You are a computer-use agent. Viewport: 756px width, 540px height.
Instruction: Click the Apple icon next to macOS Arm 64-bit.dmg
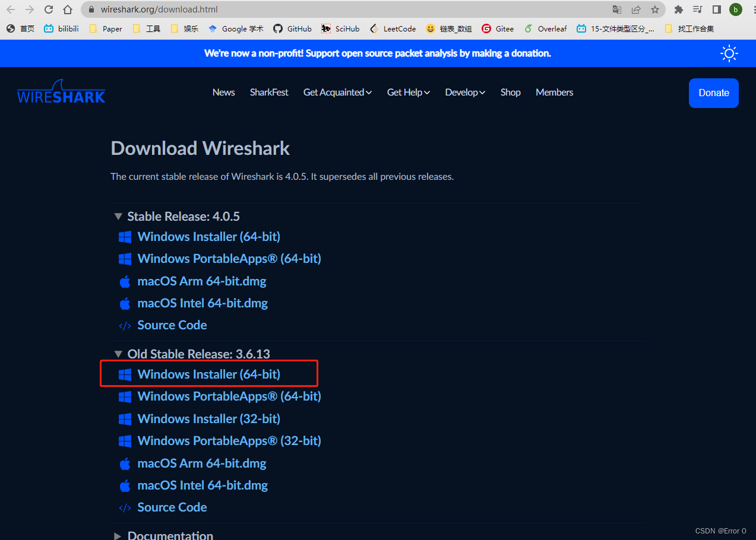(x=125, y=281)
